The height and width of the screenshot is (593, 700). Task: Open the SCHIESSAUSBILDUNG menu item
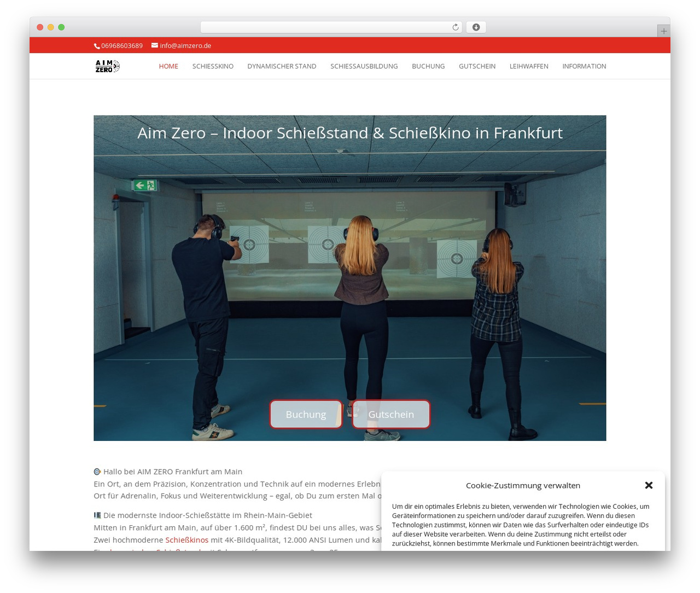tap(364, 66)
